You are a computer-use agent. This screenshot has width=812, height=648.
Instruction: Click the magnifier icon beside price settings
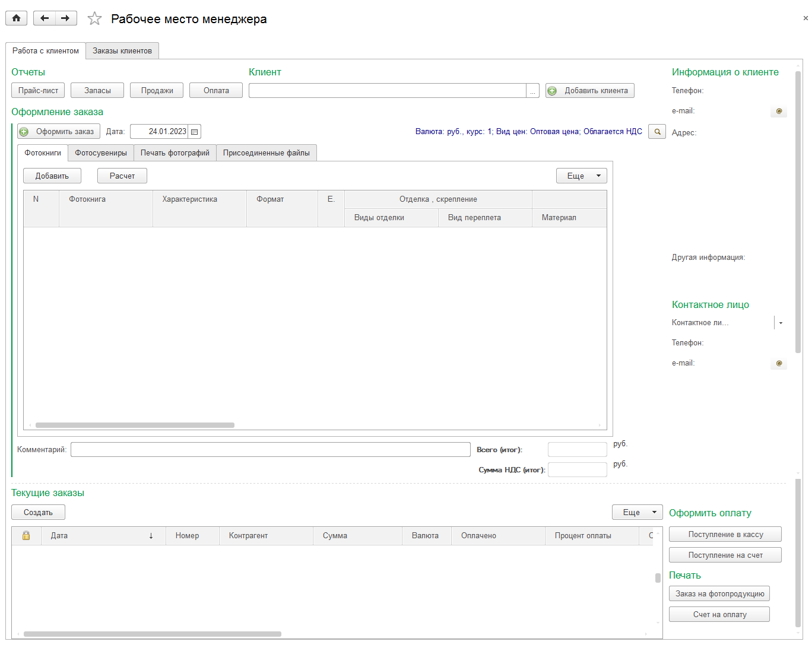[657, 132]
